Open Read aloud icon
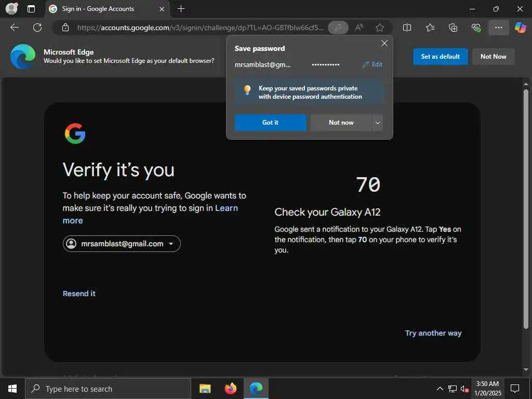532x399 pixels. (359, 28)
